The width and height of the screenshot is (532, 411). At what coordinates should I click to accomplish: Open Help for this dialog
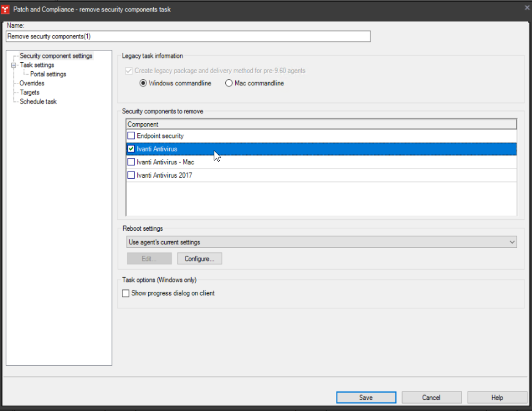tap(497, 397)
